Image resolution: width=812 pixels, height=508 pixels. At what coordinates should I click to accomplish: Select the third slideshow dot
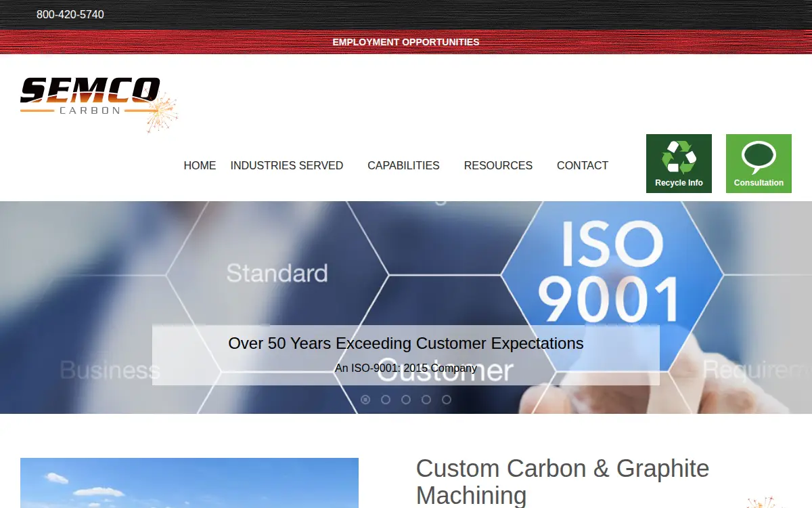406,400
